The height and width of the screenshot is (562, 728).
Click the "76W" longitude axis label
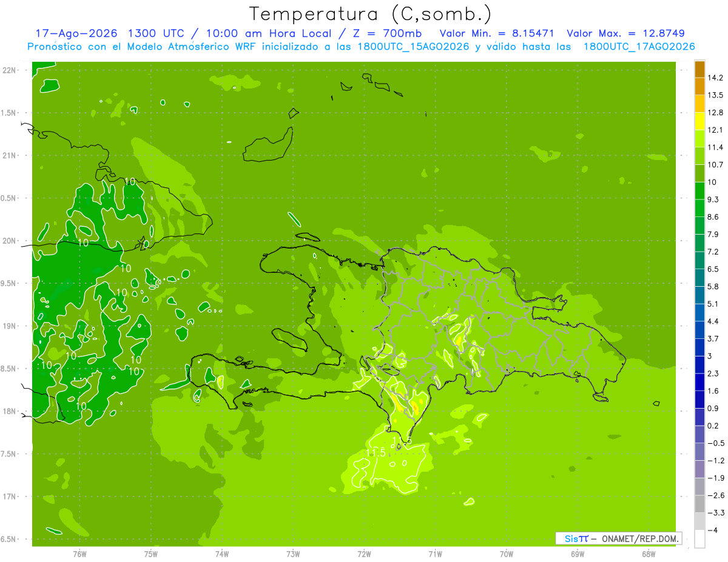(79, 554)
